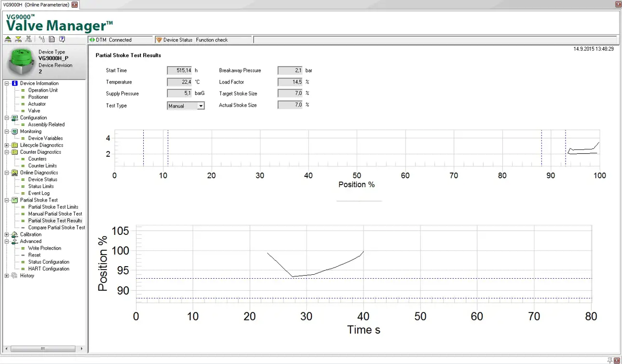Collapse the Counter Diagnostics tree node
The width and height of the screenshot is (622, 364).
(x=7, y=152)
